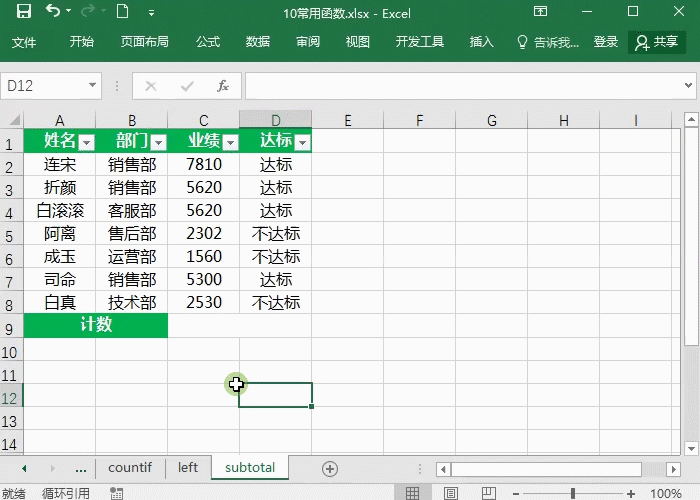The height and width of the screenshot is (500, 700).
Task: Click the 告诉我 lightbulb search box
Action: click(548, 42)
